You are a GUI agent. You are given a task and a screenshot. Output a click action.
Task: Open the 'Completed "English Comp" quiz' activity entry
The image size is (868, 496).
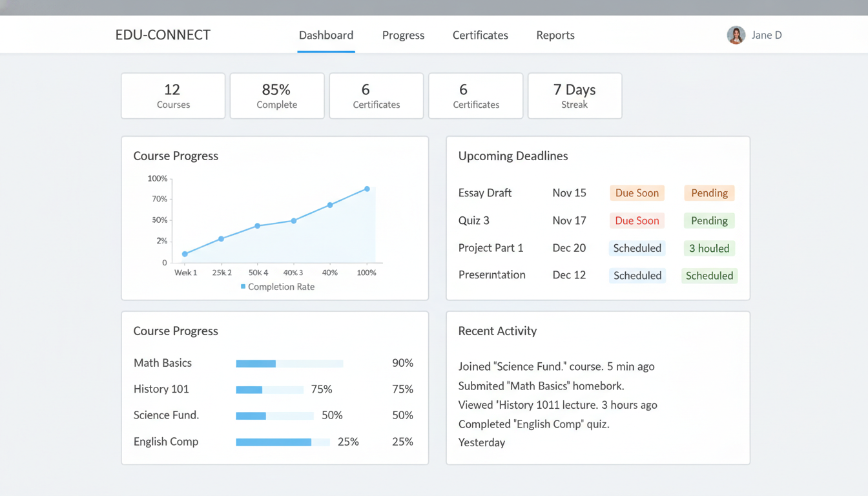(x=533, y=424)
